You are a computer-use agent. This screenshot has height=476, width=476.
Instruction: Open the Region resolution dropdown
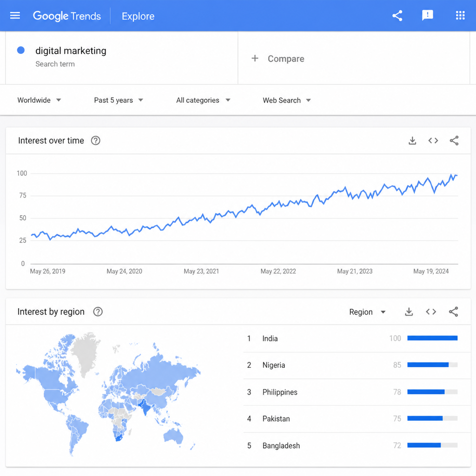[367, 312]
